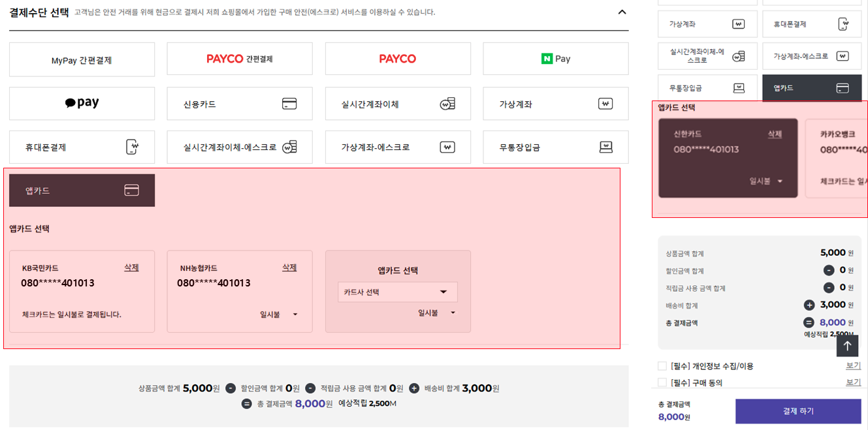This screenshot has width=868, height=430.
Task: Check [필수] 개인정보 수집/이용 agreement
Action: (662, 366)
